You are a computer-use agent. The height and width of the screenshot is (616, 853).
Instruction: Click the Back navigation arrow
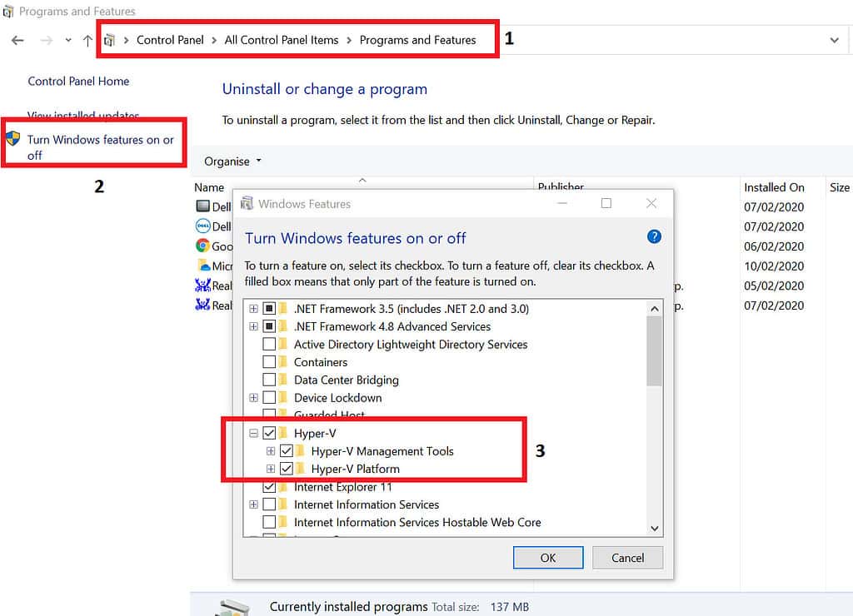coord(17,40)
